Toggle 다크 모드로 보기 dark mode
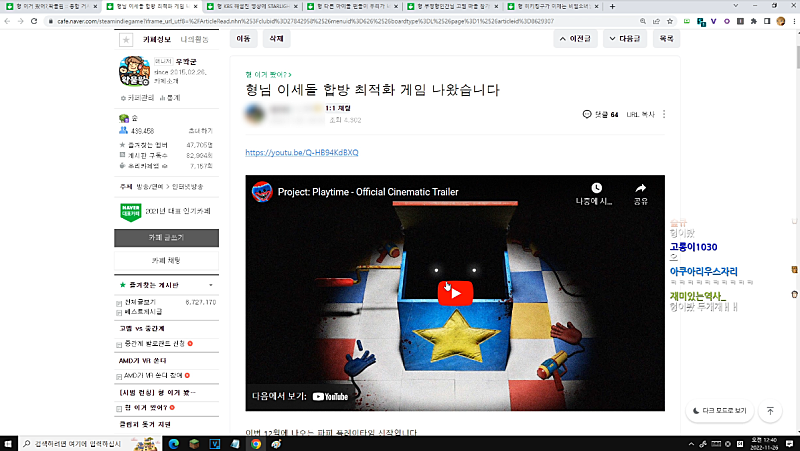The width and height of the screenshot is (800, 451). tap(720, 411)
